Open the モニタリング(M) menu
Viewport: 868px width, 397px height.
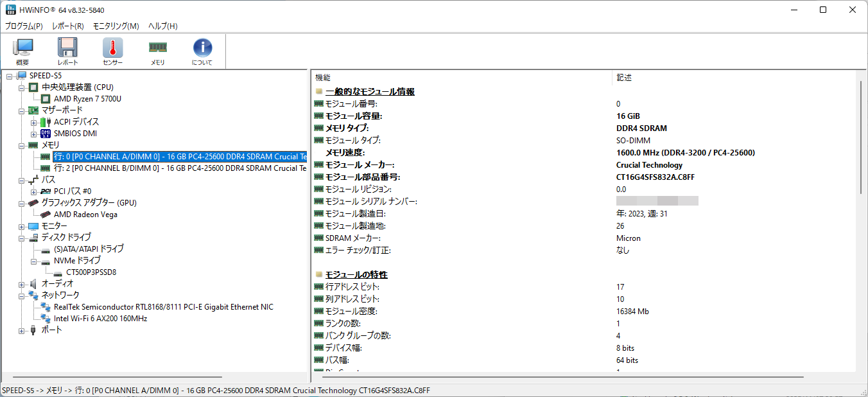116,26
